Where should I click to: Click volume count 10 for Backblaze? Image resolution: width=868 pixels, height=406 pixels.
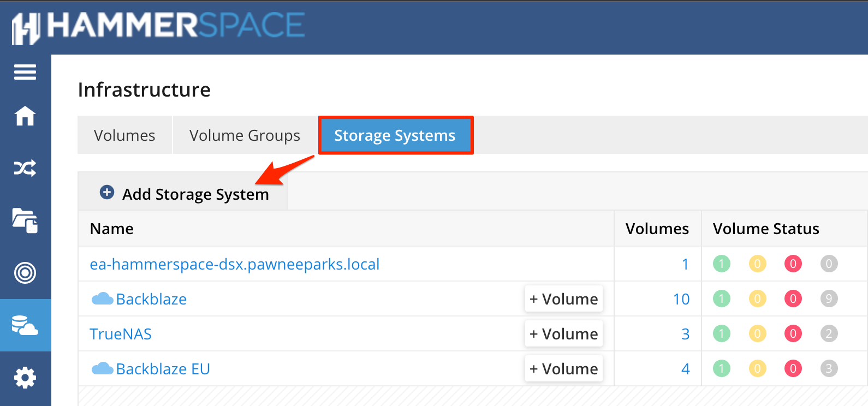point(681,299)
